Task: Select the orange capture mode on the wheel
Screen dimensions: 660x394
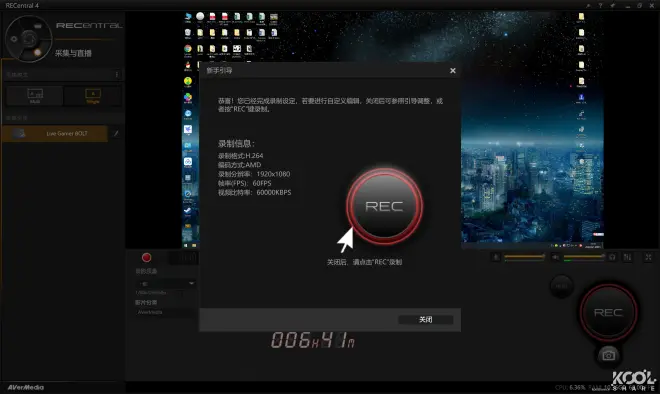Action: pos(37,52)
